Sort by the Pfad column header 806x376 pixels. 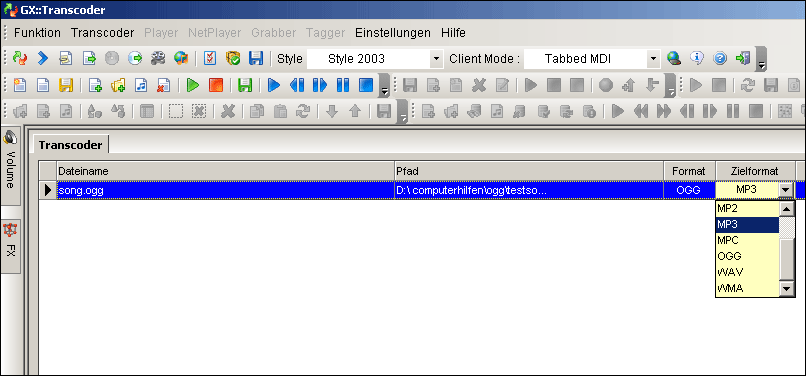[x=529, y=171]
